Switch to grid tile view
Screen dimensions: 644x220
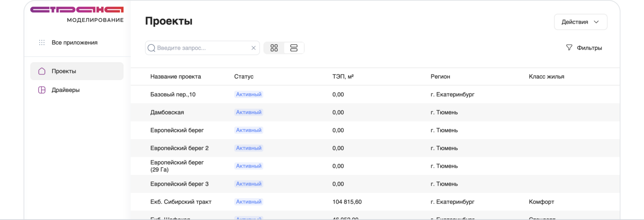tap(274, 48)
